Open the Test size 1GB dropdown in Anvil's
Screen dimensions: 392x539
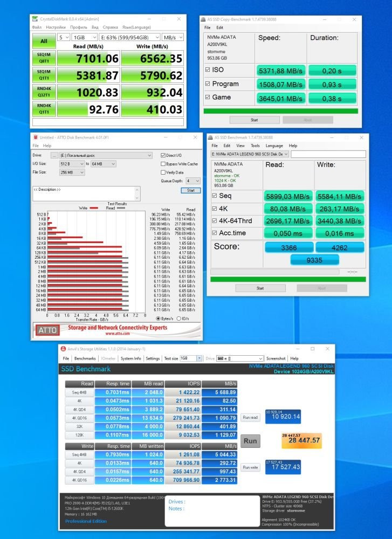[x=191, y=358]
